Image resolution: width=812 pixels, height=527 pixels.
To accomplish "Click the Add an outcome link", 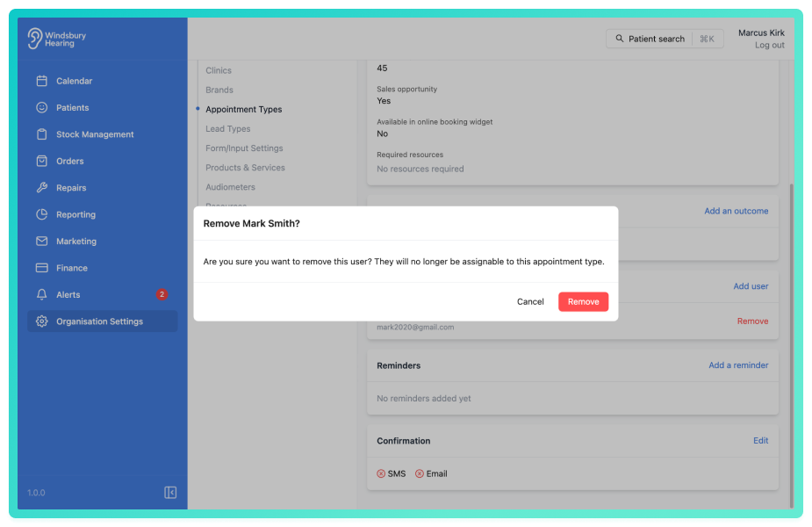I will (x=736, y=211).
